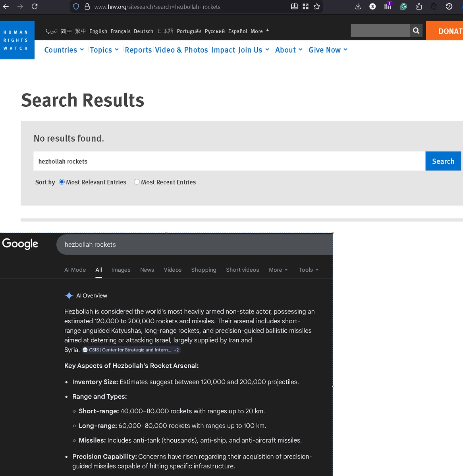Open the Grammarly extension icon
Viewport: 463px width, 476px height.
pyautogui.click(x=403, y=6)
